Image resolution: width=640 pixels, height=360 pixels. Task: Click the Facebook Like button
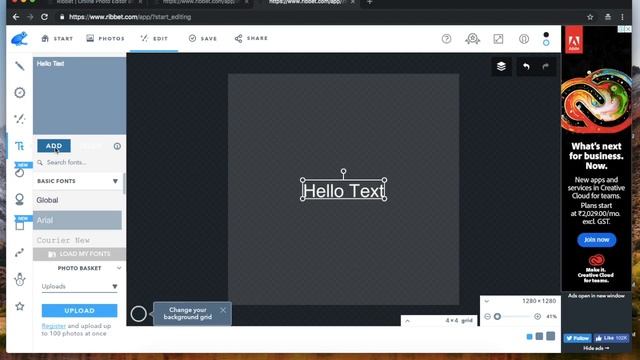pyautogui.click(x=611, y=338)
